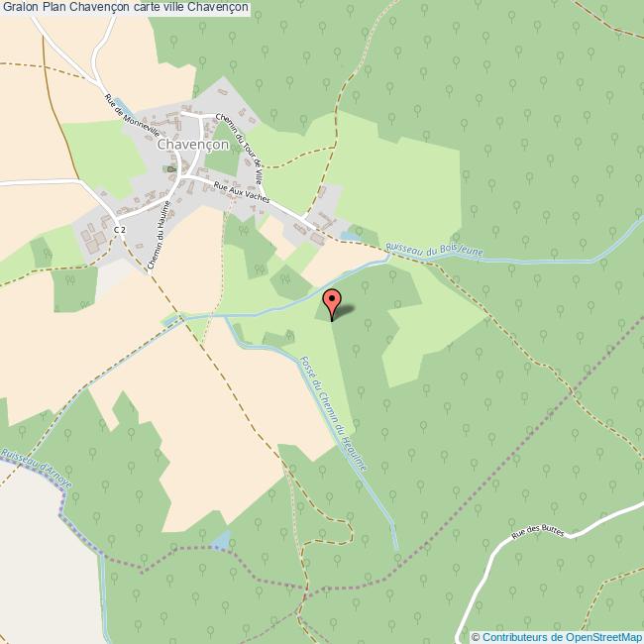644x644 pixels.
Task: Click the blue pond beside Rue de Monneville
Action: tap(123, 106)
